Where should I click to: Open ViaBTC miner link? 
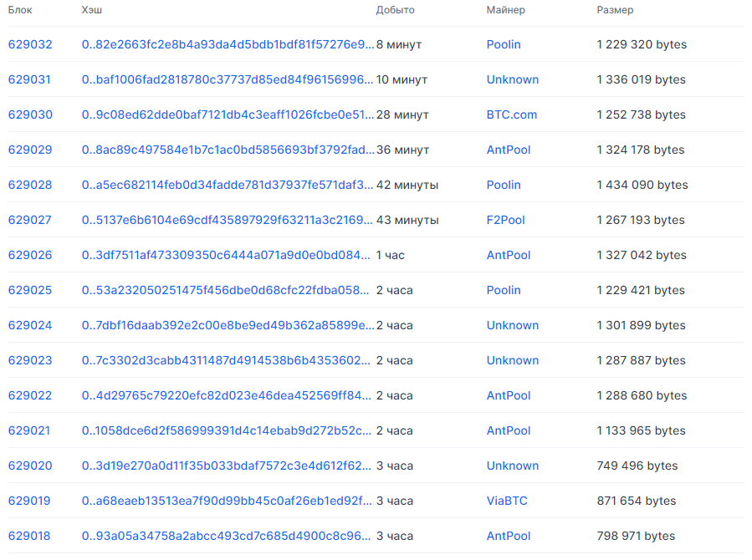(507, 501)
